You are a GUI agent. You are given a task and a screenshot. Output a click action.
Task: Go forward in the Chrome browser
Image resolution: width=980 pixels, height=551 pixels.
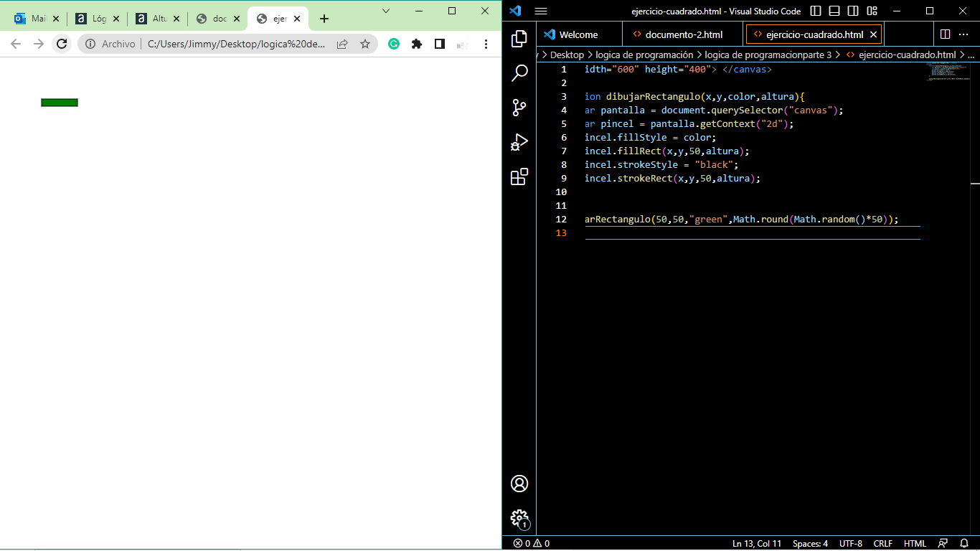click(x=39, y=44)
